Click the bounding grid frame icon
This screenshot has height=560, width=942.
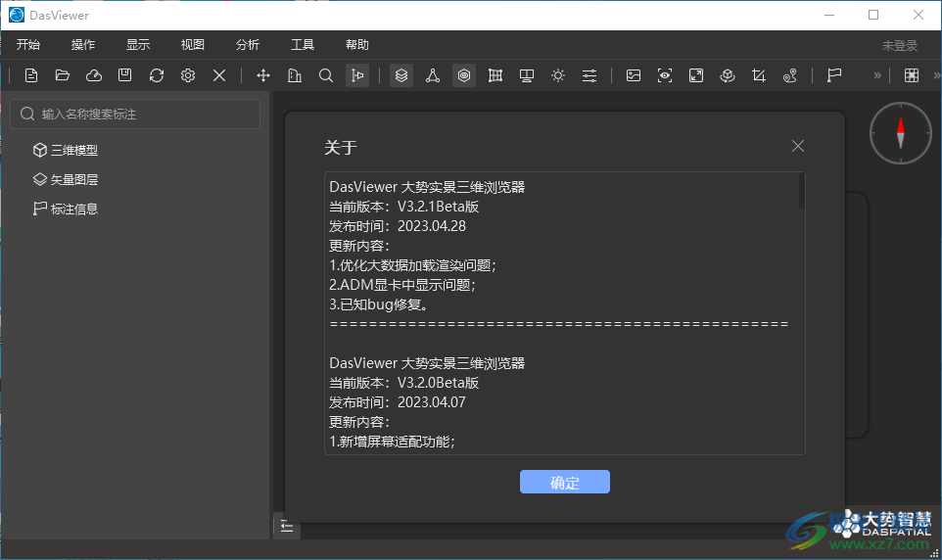click(x=495, y=75)
